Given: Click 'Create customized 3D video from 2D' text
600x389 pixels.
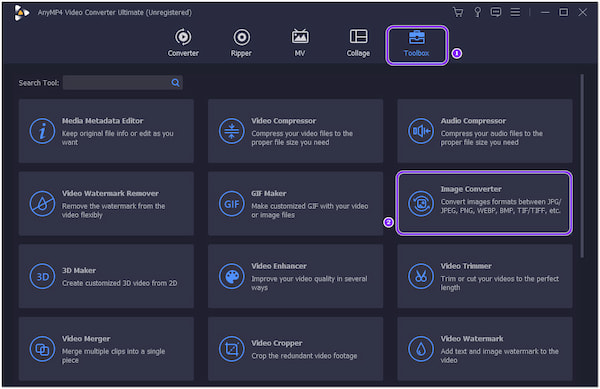Looking at the screenshot, I should point(119,283).
